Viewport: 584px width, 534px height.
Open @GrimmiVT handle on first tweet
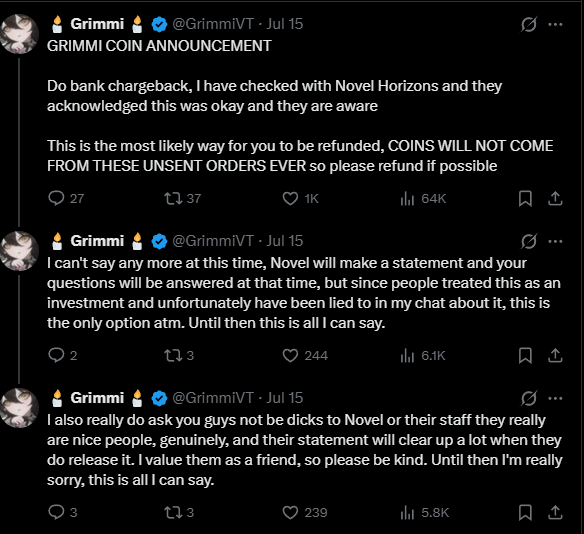click(213, 24)
